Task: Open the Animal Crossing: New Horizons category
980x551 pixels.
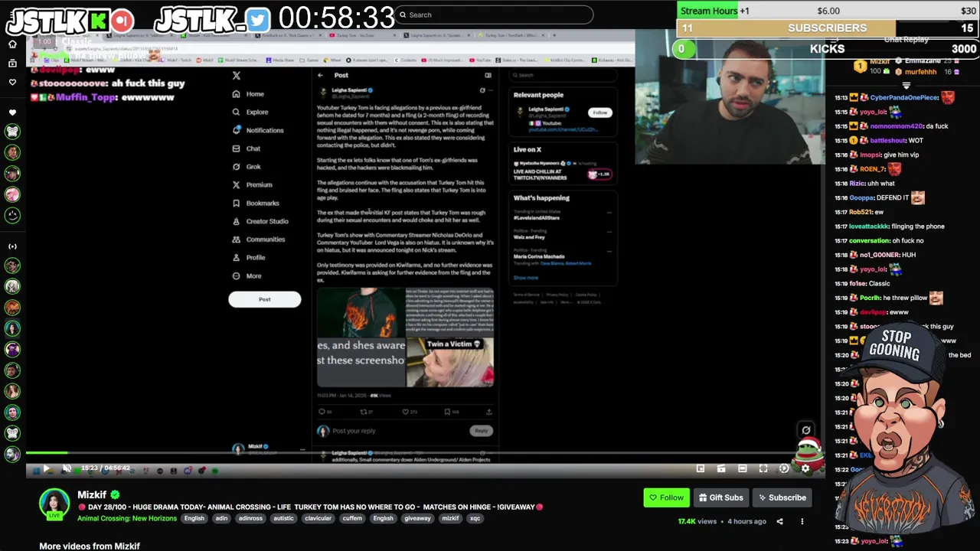Action: [x=127, y=518]
